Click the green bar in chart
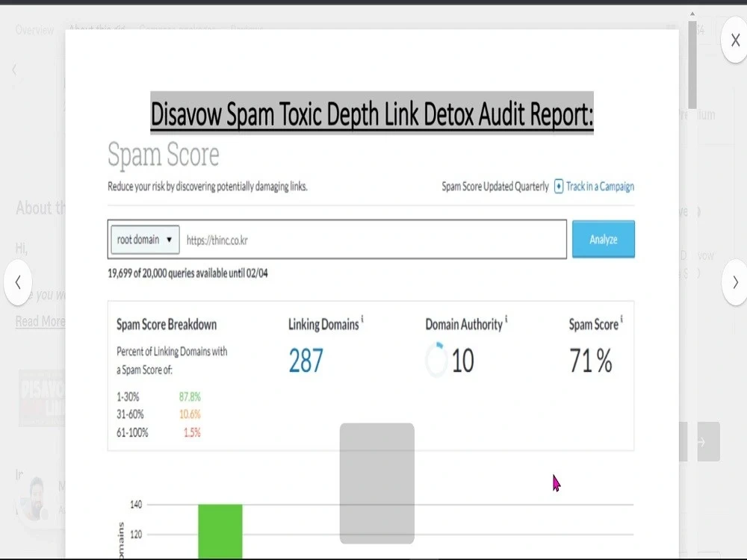 click(220, 531)
